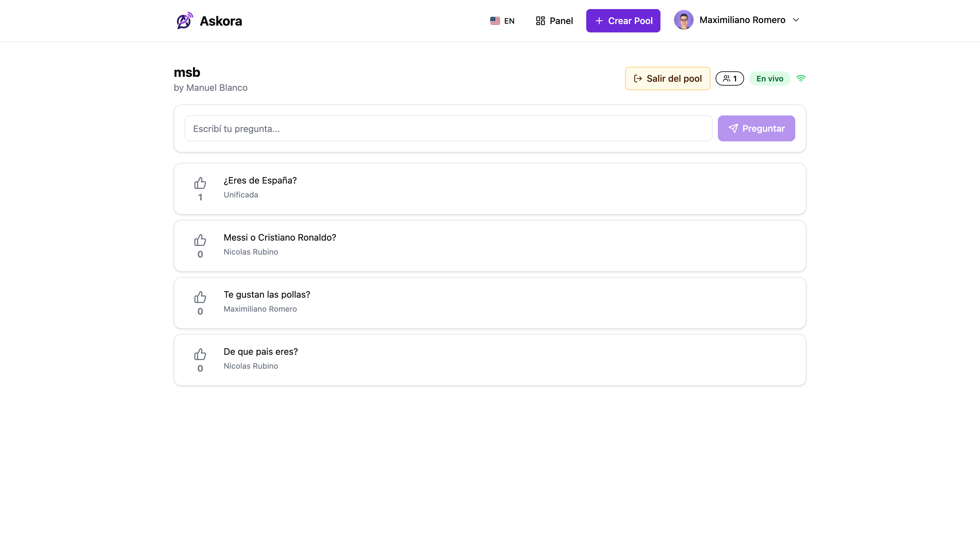Click the Askora logo icon

184,20
